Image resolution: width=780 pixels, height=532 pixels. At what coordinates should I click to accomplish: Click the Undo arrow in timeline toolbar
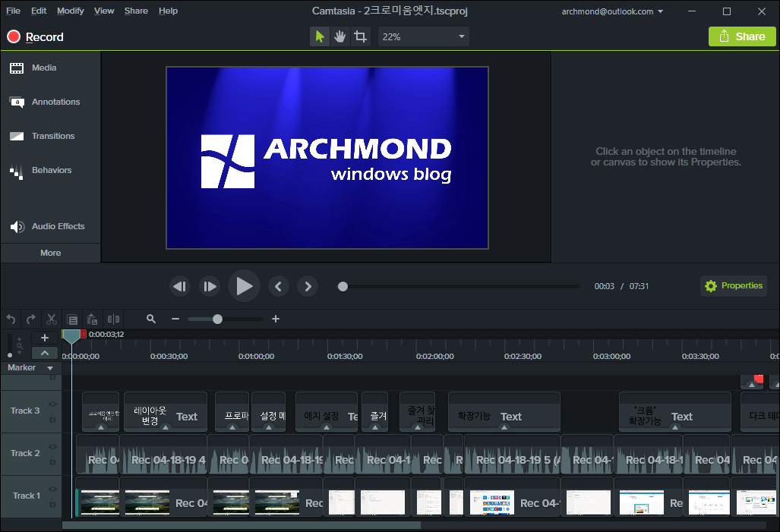11,320
